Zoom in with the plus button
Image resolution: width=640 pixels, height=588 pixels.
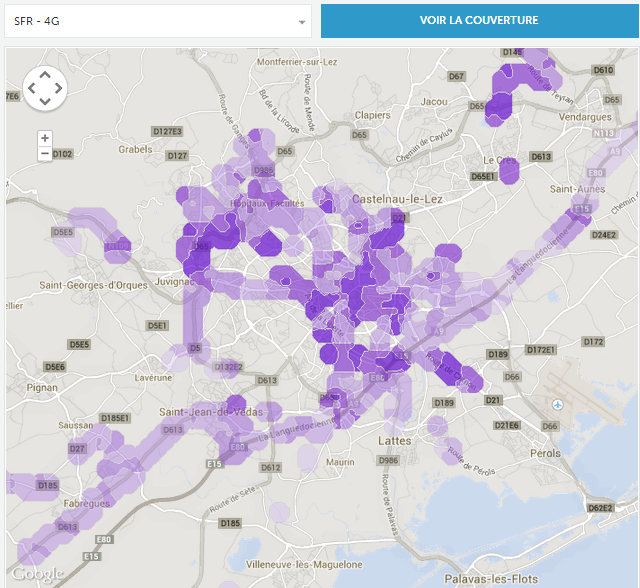coord(45,138)
